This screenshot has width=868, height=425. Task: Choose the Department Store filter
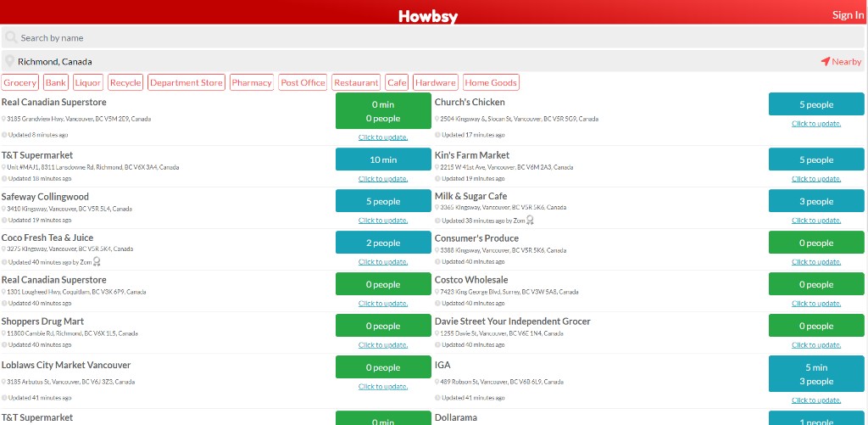click(186, 83)
